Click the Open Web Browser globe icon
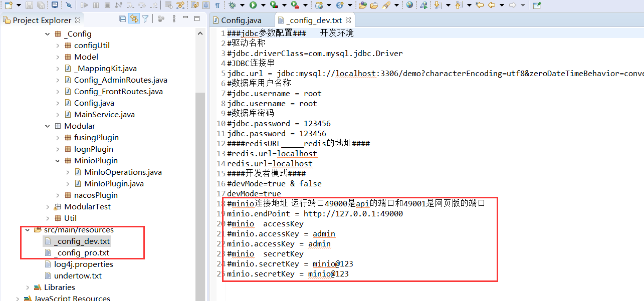Image resolution: width=644 pixels, height=301 pixels. [x=410, y=6]
